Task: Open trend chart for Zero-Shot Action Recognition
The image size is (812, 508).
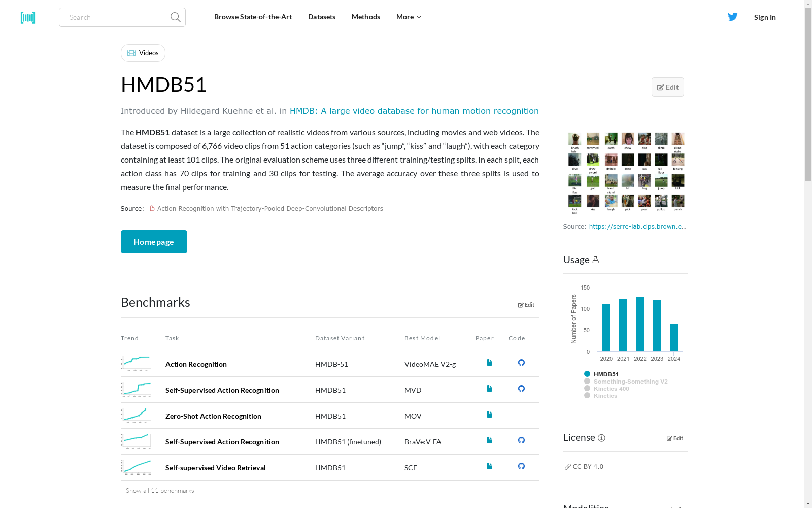Action: tap(136, 416)
